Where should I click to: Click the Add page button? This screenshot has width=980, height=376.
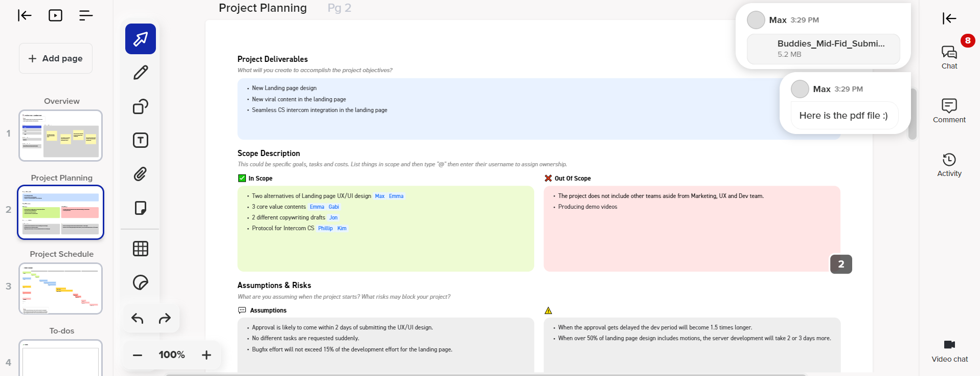56,58
